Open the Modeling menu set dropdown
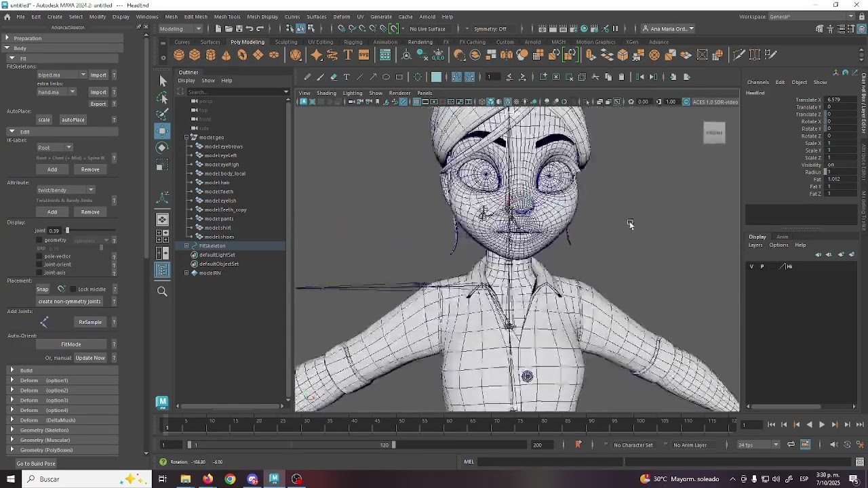 click(x=180, y=28)
